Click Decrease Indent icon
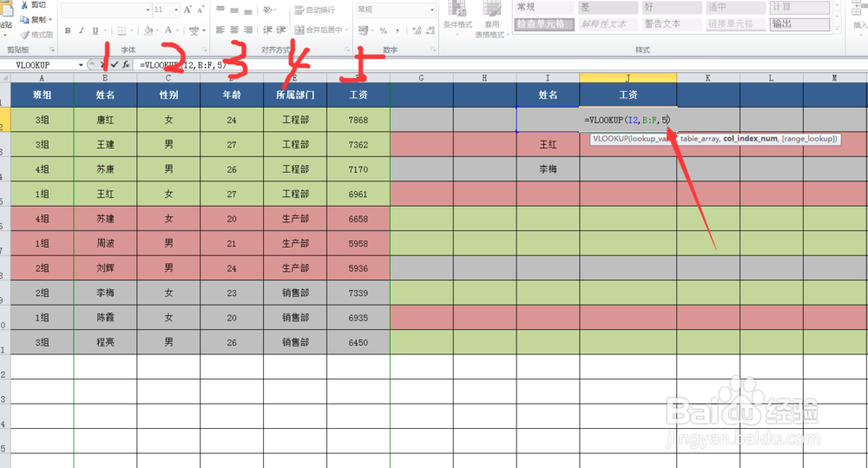The height and width of the screenshot is (468, 868). (267, 30)
